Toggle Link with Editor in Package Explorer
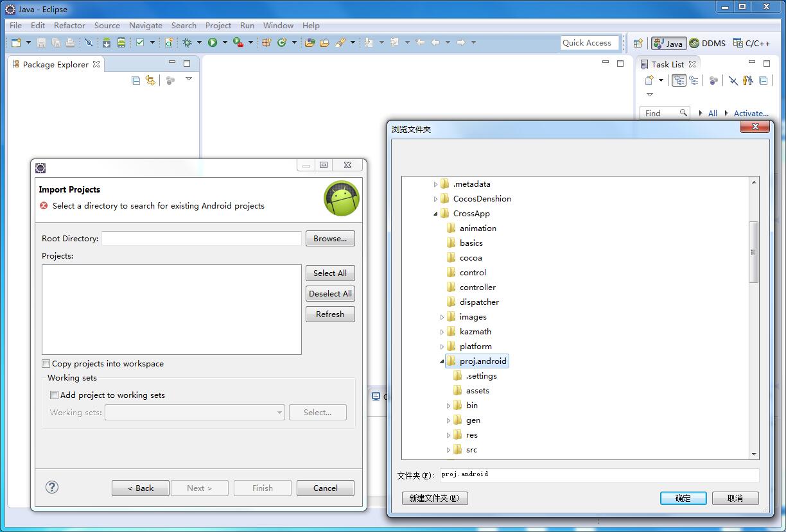786x532 pixels. pyautogui.click(x=150, y=80)
